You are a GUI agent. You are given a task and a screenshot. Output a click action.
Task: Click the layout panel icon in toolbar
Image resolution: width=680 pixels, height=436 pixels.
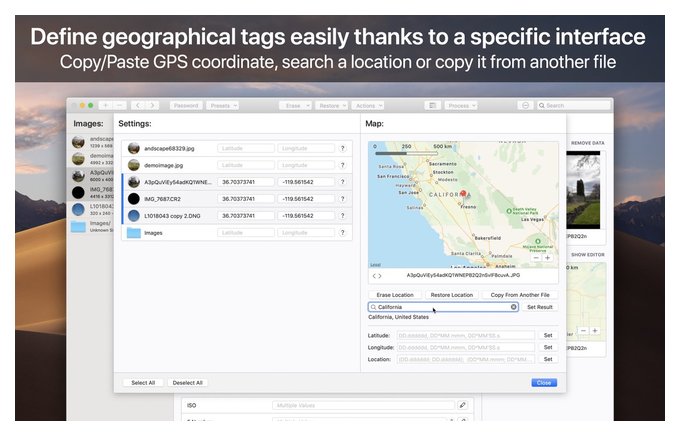pos(432,105)
